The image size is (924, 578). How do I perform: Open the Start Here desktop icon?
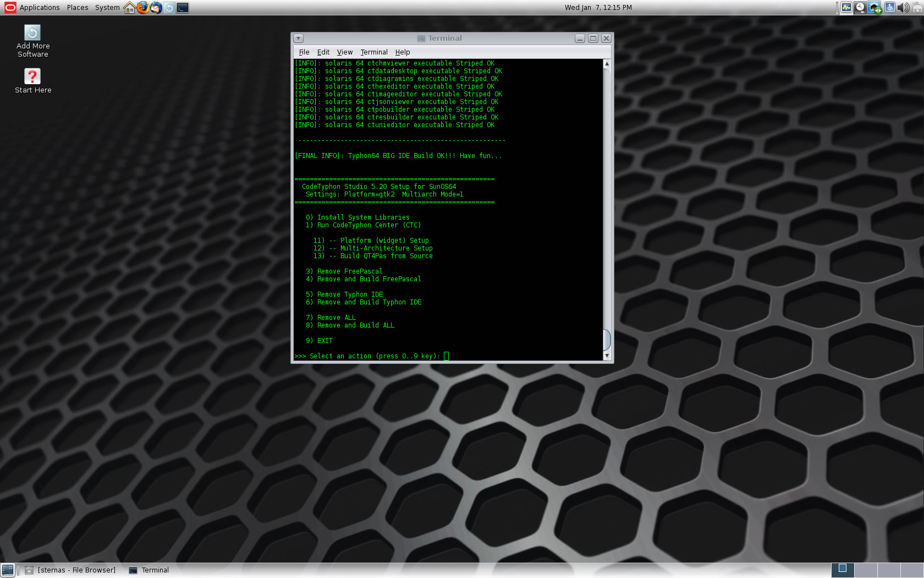(x=33, y=81)
